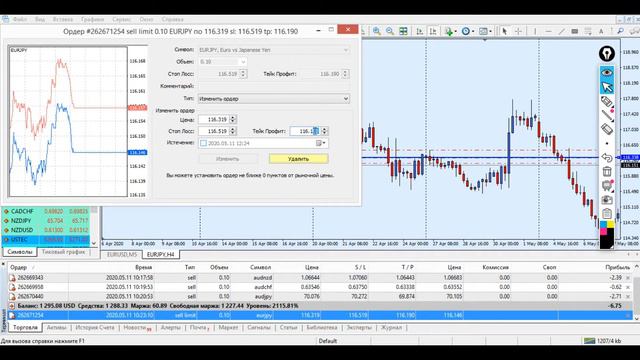
Task: Click the modify Take Profit input field
Action: pyautogui.click(x=305, y=131)
